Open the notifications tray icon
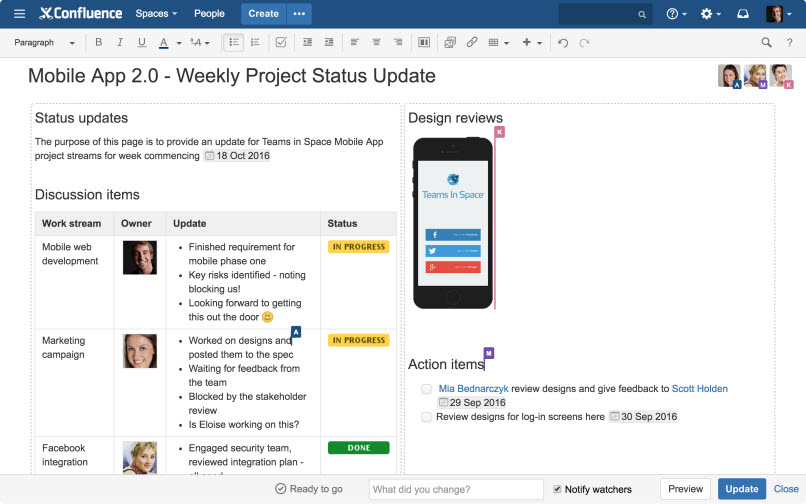The width and height of the screenshot is (806, 504). pyautogui.click(x=742, y=14)
